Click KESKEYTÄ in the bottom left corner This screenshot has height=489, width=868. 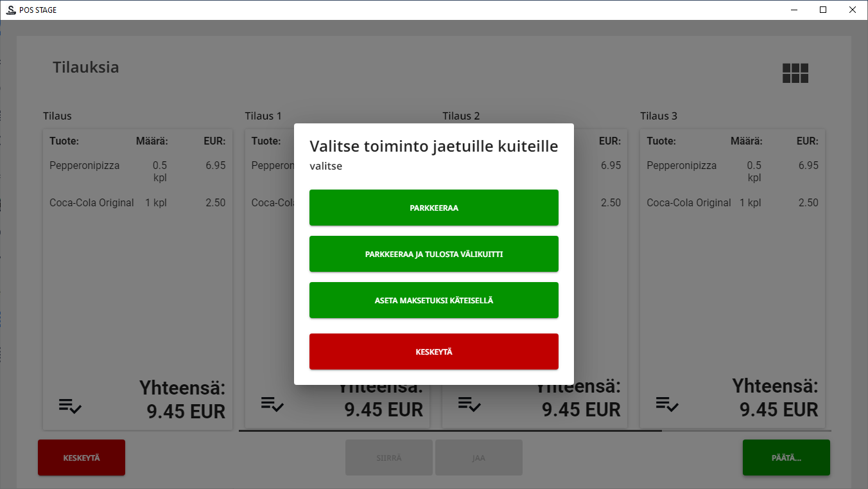tap(81, 457)
